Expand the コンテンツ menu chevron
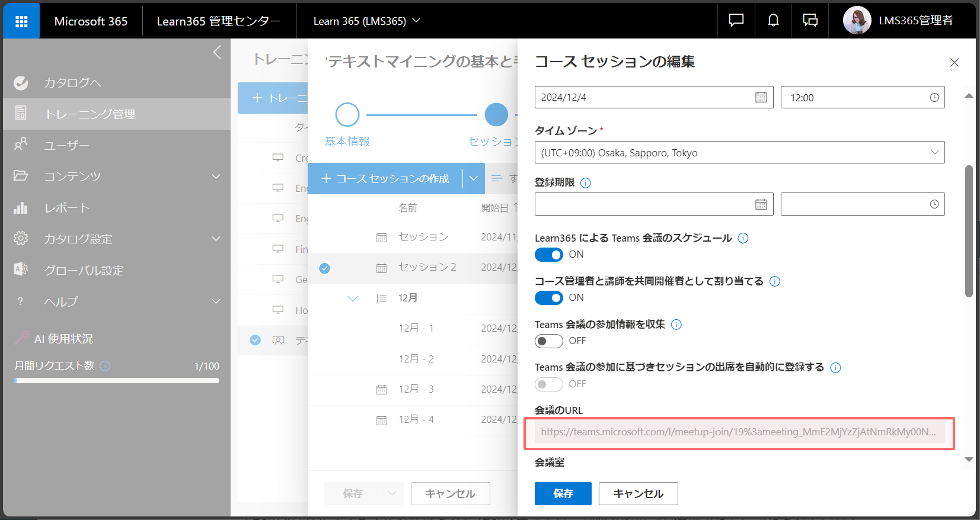 tap(216, 176)
